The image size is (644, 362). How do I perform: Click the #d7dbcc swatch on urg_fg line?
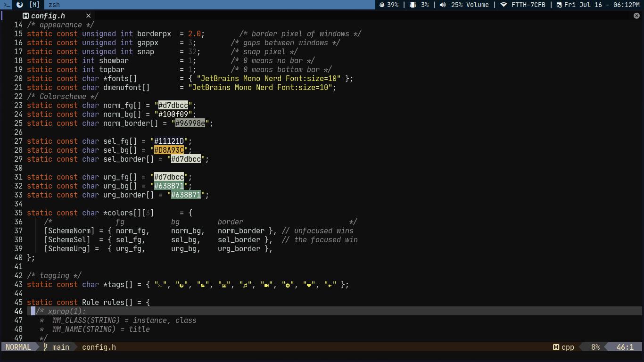click(x=169, y=177)
